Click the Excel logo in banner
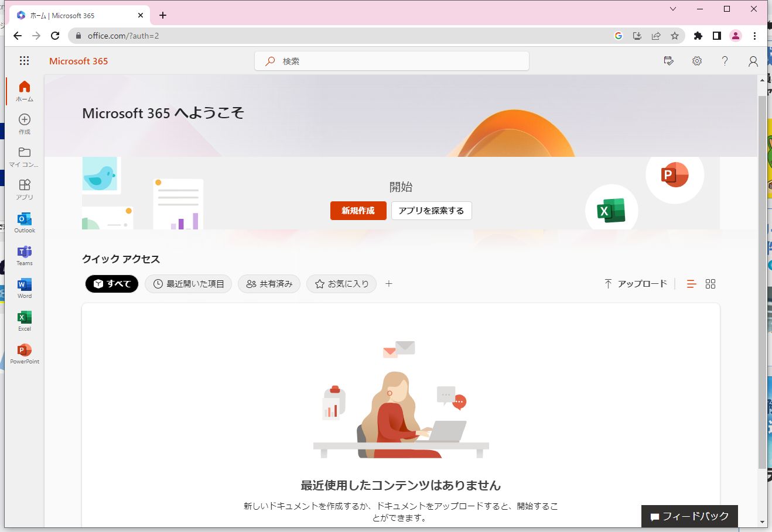 [612, 211]
